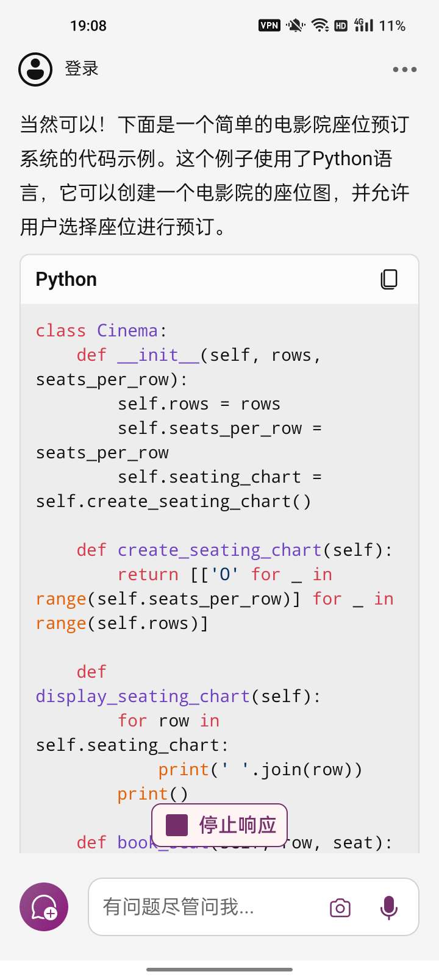Image resolution: width=439 pixels, height=980 pixels.
Task: Tap the VPN status bar indicator
Action: pos(269,26)
